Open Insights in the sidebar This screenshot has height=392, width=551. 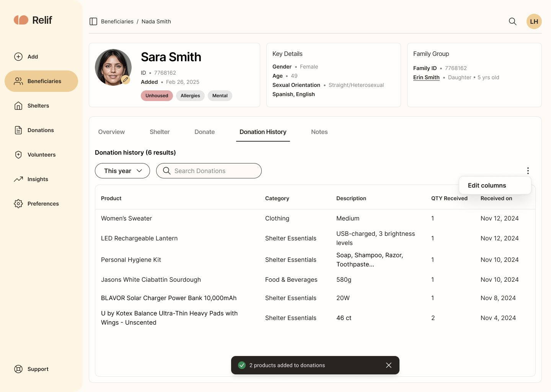(41, 179)
